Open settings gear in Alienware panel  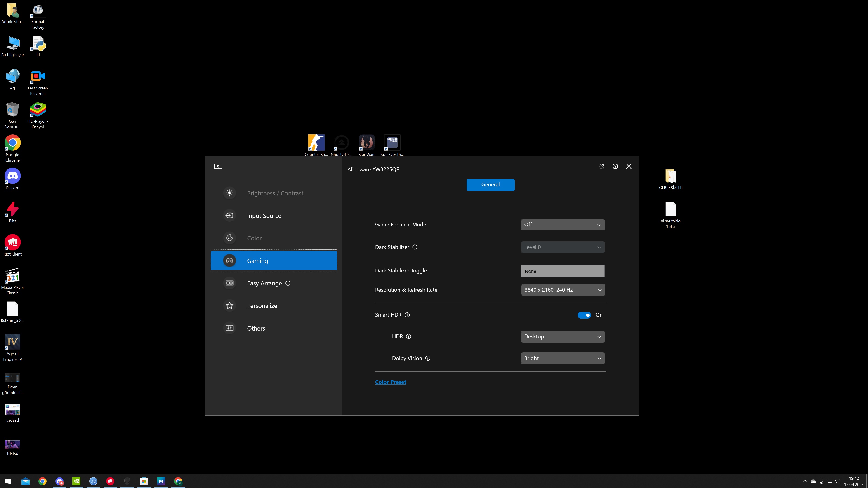(601, 166)
